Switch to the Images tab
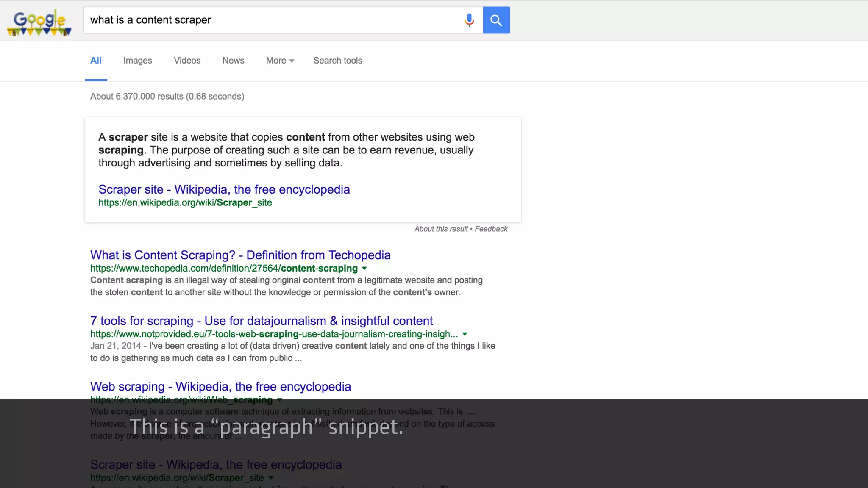 point(137,61)
